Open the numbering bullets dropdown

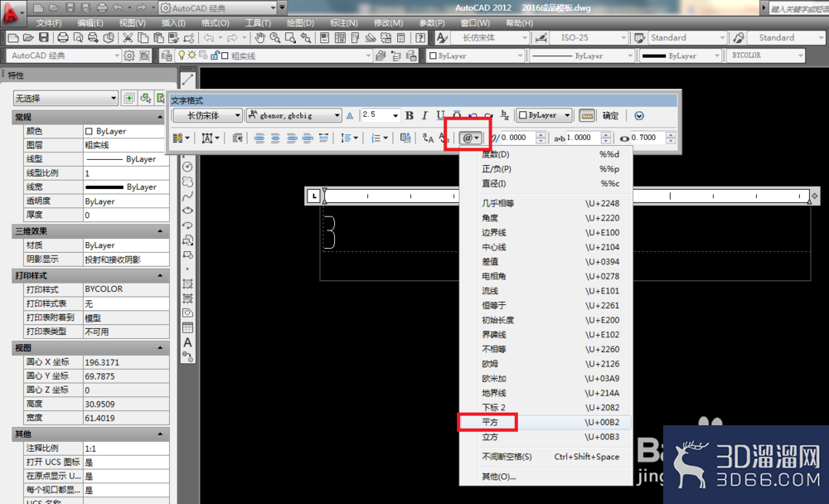pos(379,138)
